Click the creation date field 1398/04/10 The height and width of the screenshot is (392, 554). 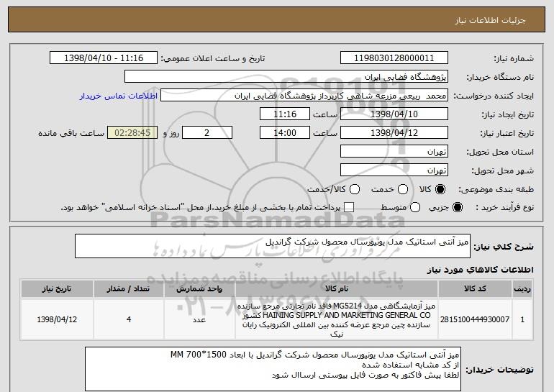tap(394, 114)
